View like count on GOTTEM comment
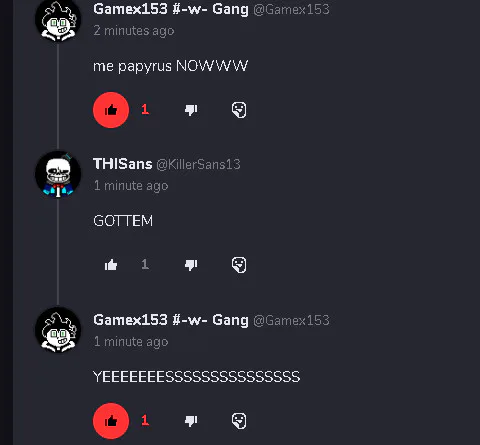The image size is (480, 445). pos(145,265)
